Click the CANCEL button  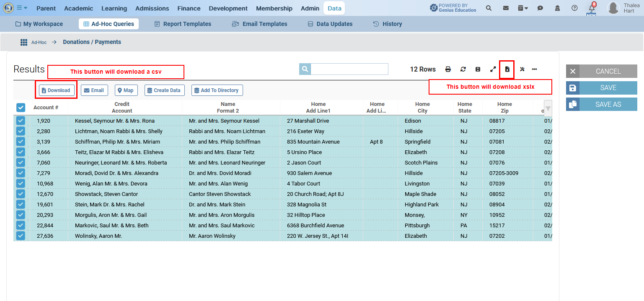pyautogui.click(x=602, y=71)
